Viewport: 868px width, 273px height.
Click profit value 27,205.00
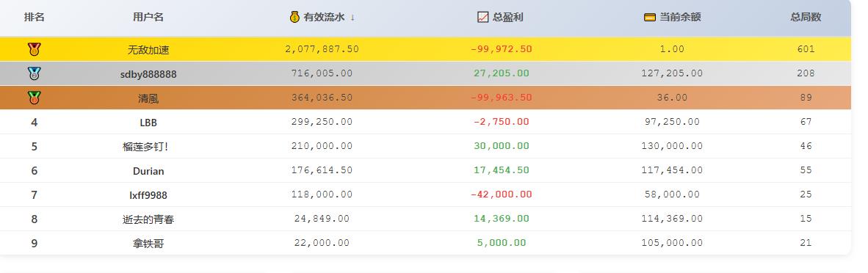click(501, 73)
